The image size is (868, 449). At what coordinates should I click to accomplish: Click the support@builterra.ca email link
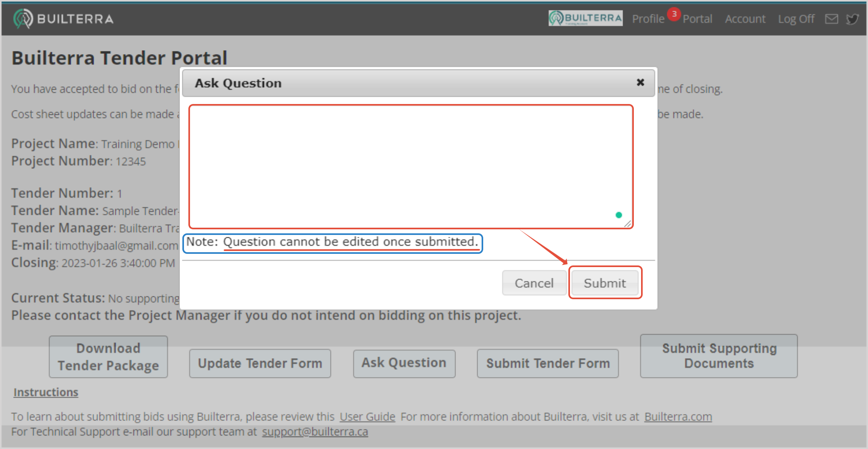pyautogui.click(x=315, y=432)
